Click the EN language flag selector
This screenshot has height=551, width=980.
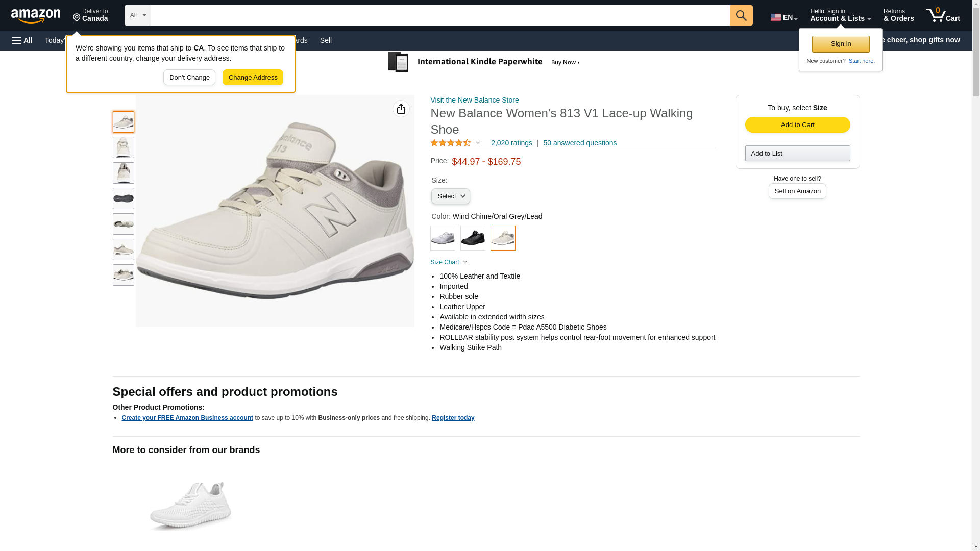[x=784, y=17]
